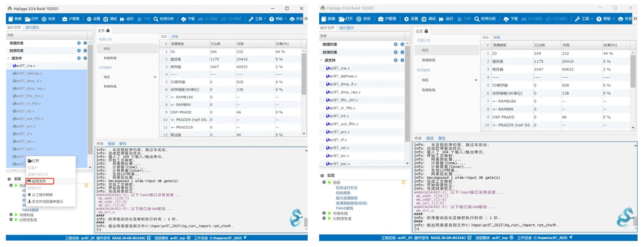The image size is (644, 247).
Task: Expand 时钟频率 综合 dropdown arrow in left window
Action: coord(155,77)
